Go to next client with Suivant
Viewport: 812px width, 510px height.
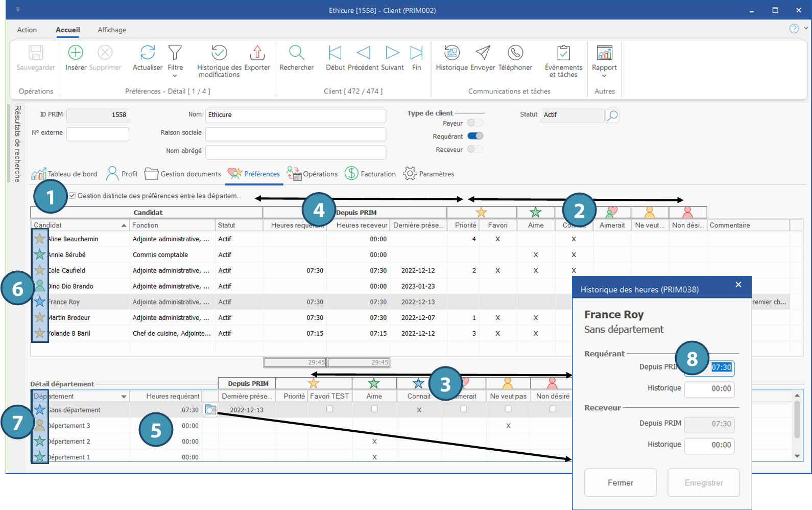(x=392, y=53)
